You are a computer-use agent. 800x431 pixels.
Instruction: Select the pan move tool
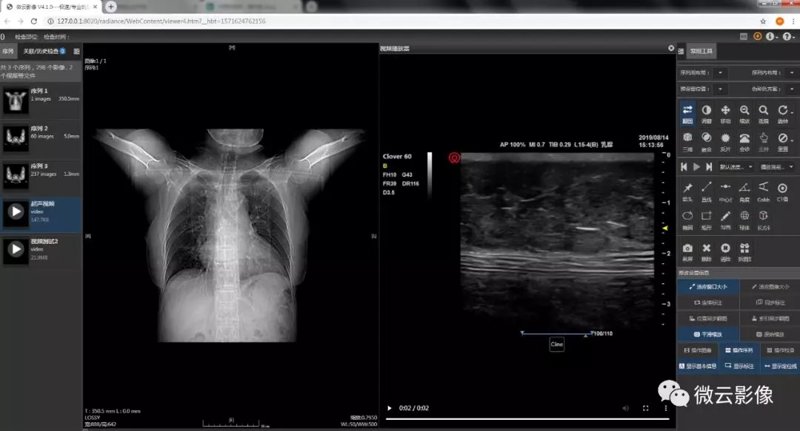pos(725,113)
